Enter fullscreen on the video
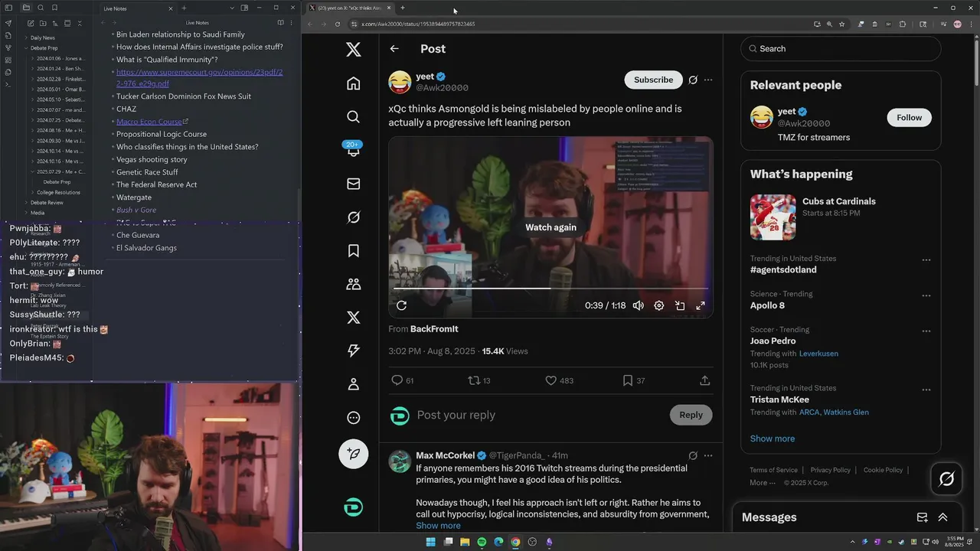 [x=700, y=305]
